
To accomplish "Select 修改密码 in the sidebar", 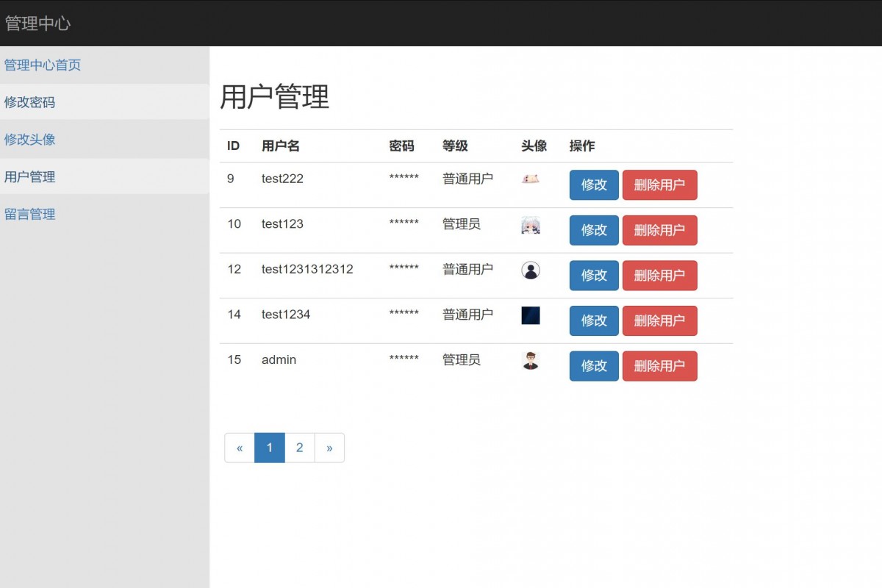I will click(29, 102).
